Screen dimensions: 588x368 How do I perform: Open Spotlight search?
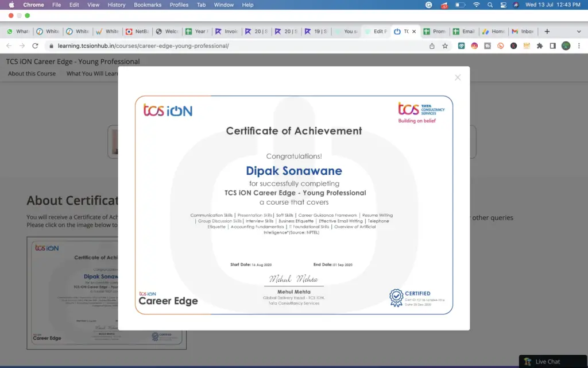pos(490,5)
